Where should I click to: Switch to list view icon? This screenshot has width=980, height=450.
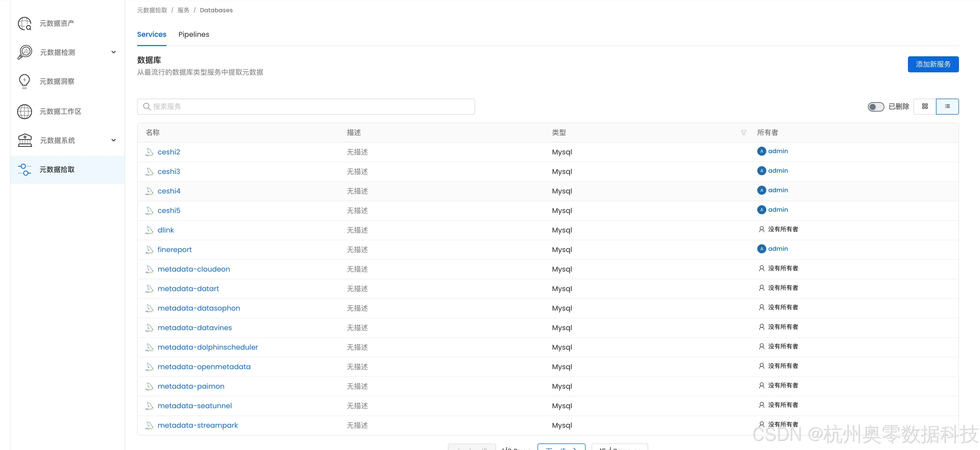click(x=947, y=107)
